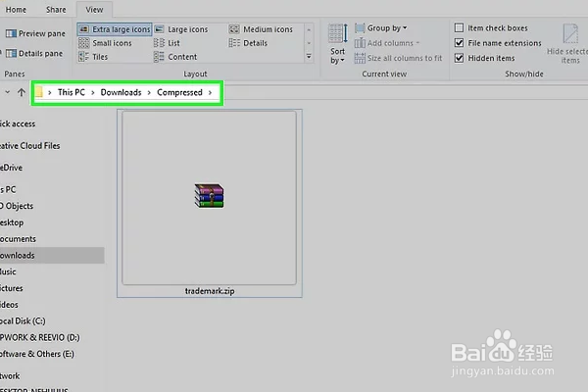Open Network in sidebar
The height and width of the screenshot is (392, 588).
(x=10, y=376)
